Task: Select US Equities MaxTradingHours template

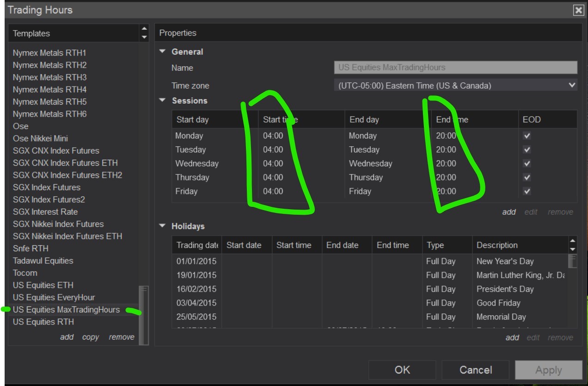Action: tap(66, 310)
